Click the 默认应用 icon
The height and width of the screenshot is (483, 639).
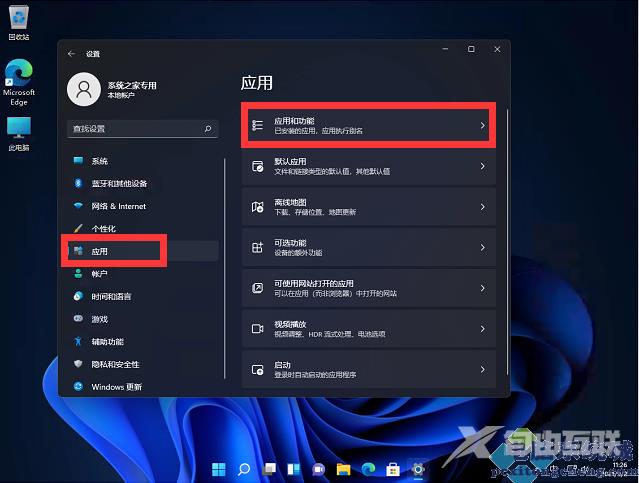[258, 166]
